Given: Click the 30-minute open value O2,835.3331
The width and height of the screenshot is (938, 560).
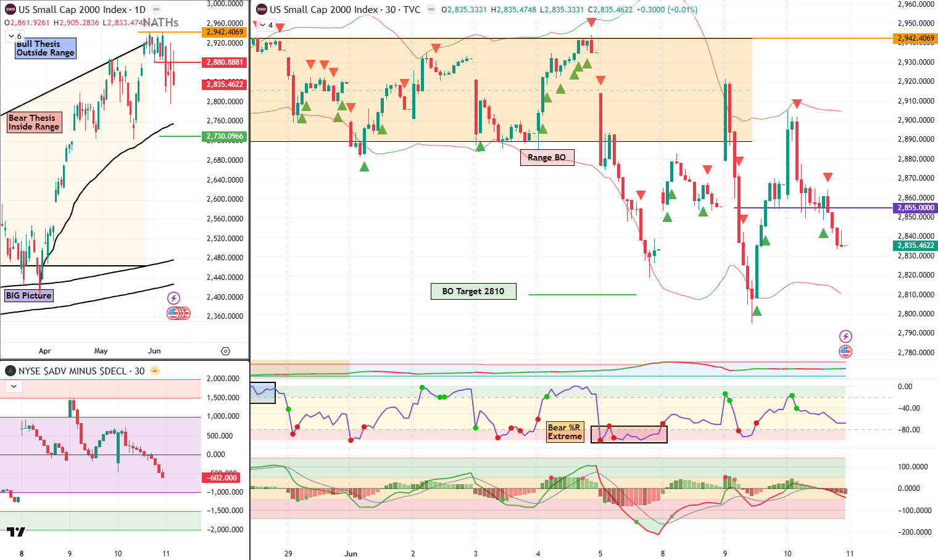Looking at the screenshot, I should point(464,10).
